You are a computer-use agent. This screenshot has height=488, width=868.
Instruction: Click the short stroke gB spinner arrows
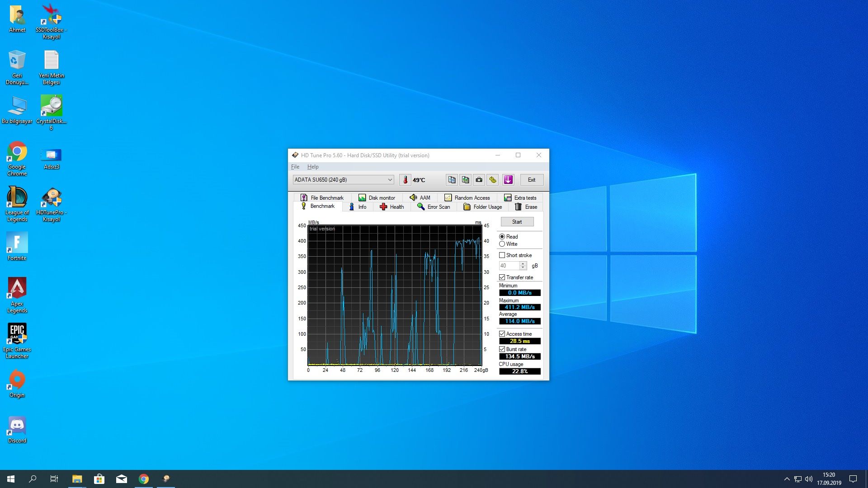click(523, 266)
